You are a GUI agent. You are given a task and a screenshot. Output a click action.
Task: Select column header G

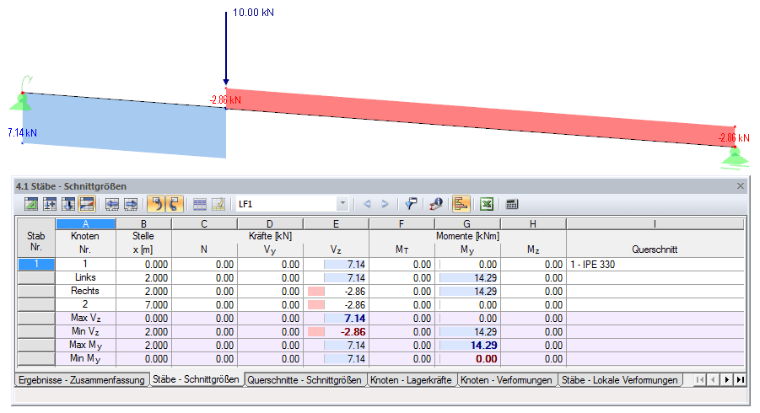pyautogui.click(x=467, y=224)
